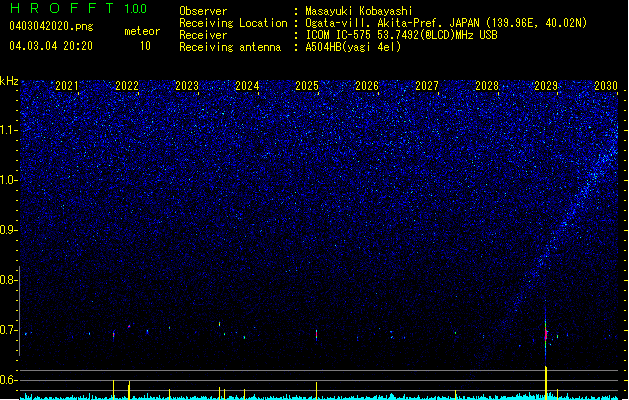This screenshot has width=629, height=400.
Task: Click the 0.6 frequency axis label
Action: [9, 380]
